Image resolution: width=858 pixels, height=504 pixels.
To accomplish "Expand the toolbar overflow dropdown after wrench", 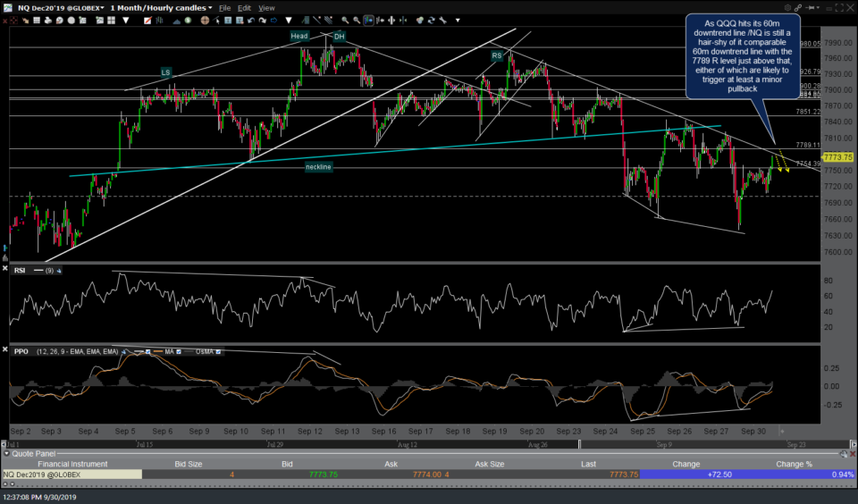I will pos(458,21).
